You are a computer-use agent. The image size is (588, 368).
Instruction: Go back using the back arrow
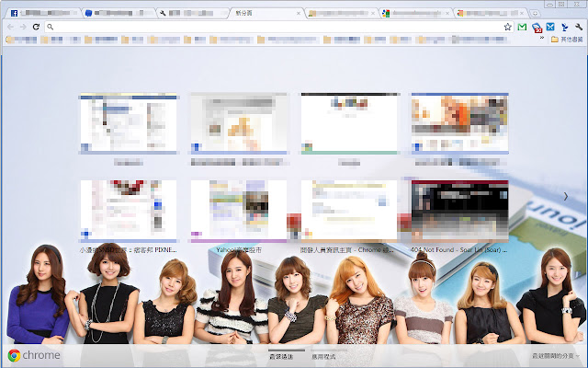(10, 27)
